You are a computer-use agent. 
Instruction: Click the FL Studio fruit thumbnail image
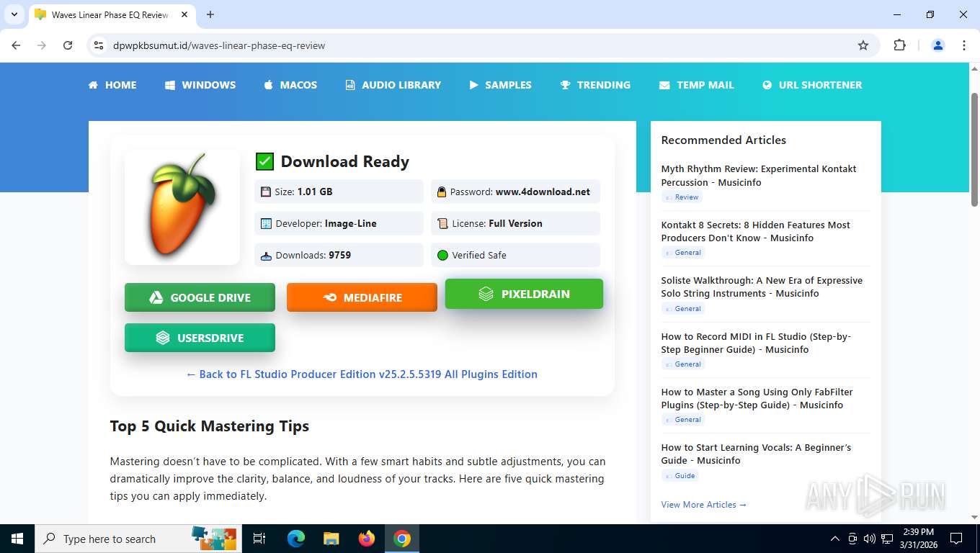[182, 207]
